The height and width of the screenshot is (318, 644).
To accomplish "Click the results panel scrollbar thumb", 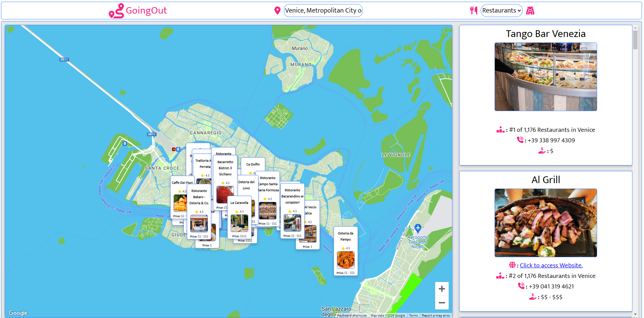I will pyautogui.click(x=635, y=40).
